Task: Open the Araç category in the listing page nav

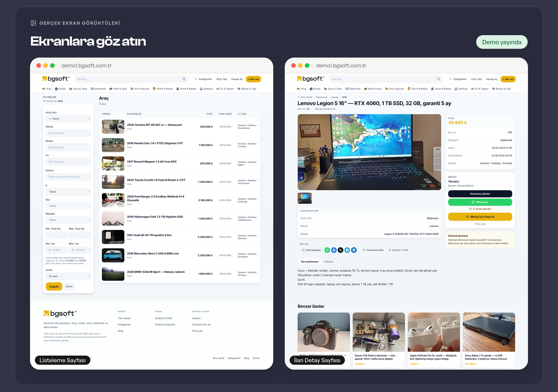Action: tap(47, 89)
